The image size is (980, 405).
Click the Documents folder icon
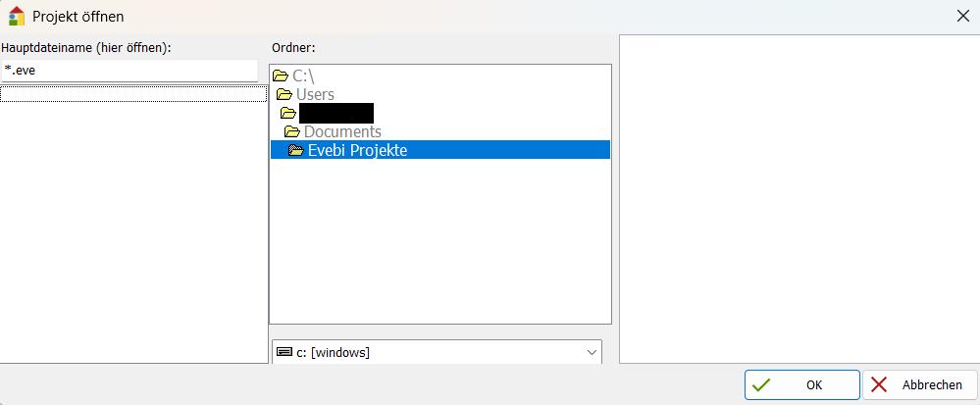coord(291,132)
